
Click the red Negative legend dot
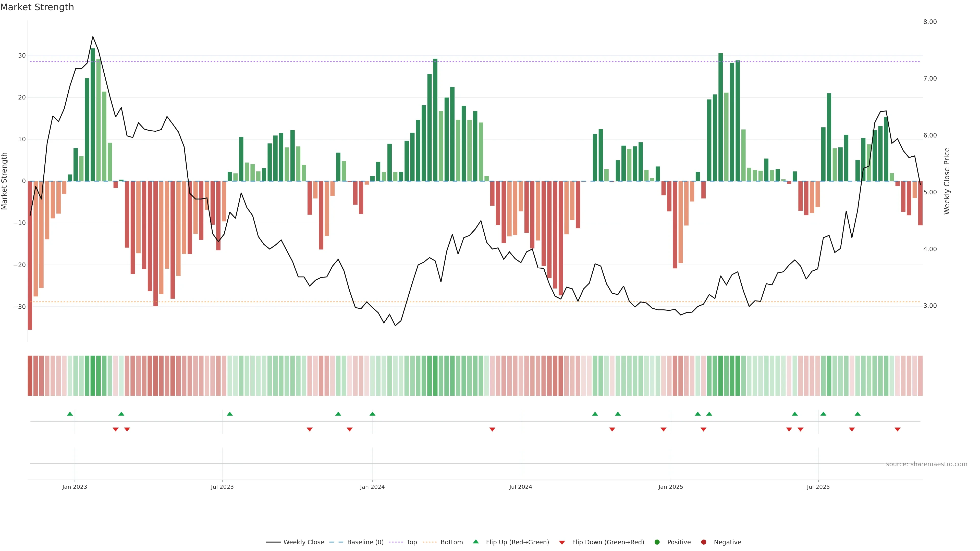click(703, 542)
